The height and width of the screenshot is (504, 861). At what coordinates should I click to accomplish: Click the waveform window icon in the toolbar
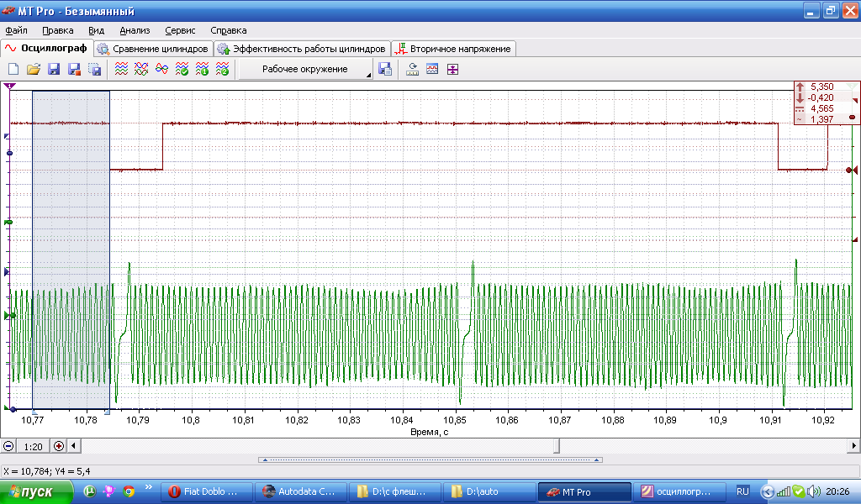(x=432, y=69)
